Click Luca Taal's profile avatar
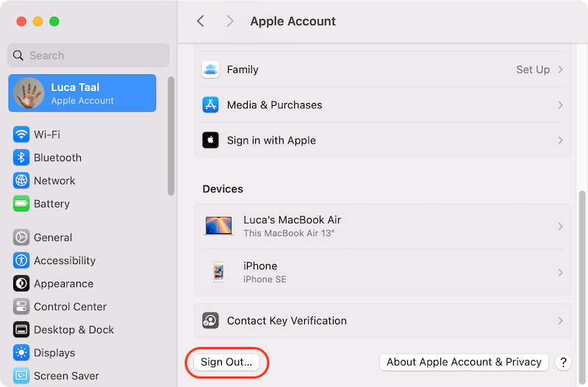The height and width of the screenshot is (387, 588). [x=29, y=93]
